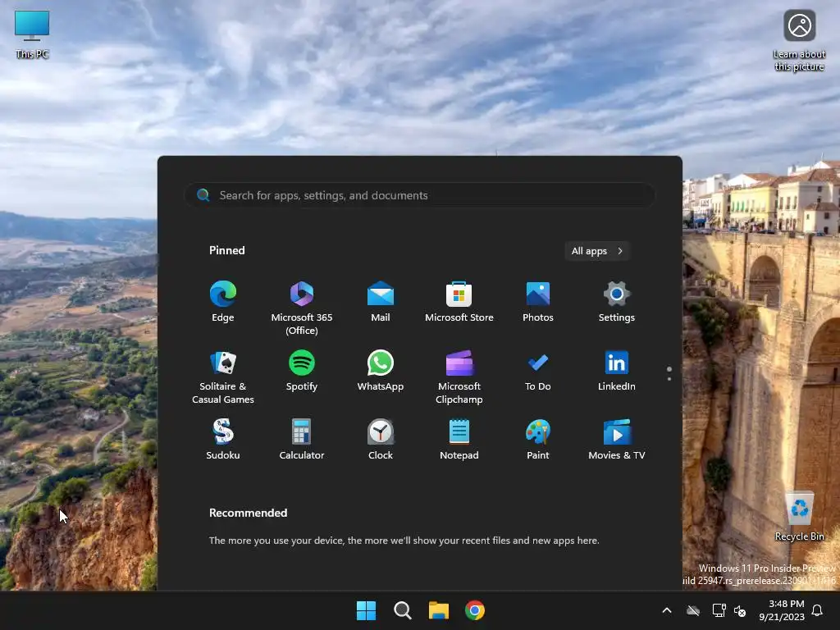Viewport: 840px width, 630px height.
Task: Click Learn about this picture icon
Action: click(x=799, y=41)
